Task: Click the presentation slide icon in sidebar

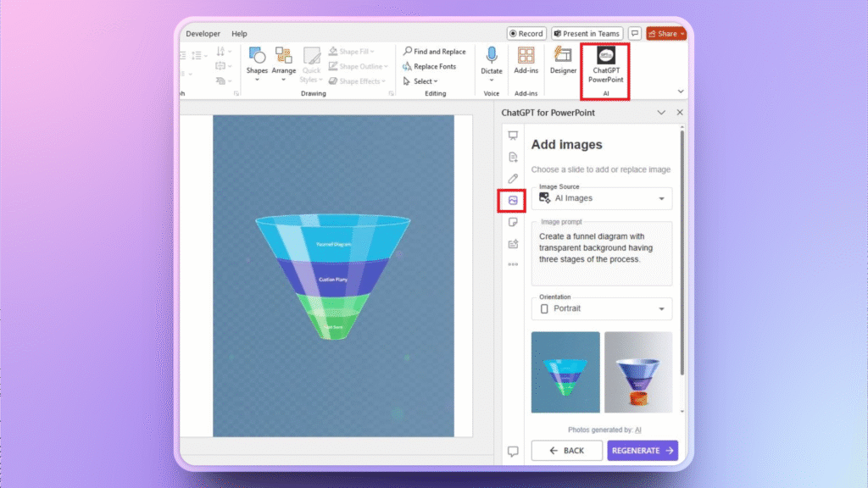Action: point(512,136)
